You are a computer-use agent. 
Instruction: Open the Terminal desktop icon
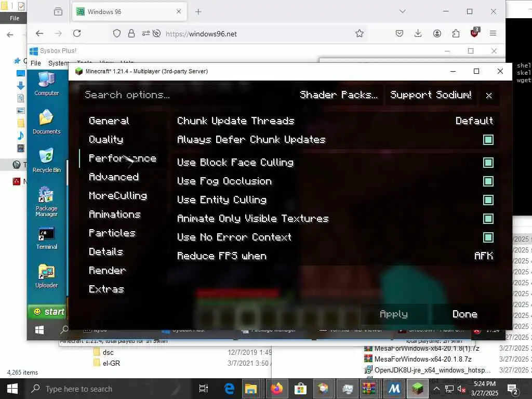(x=46, y=238)
